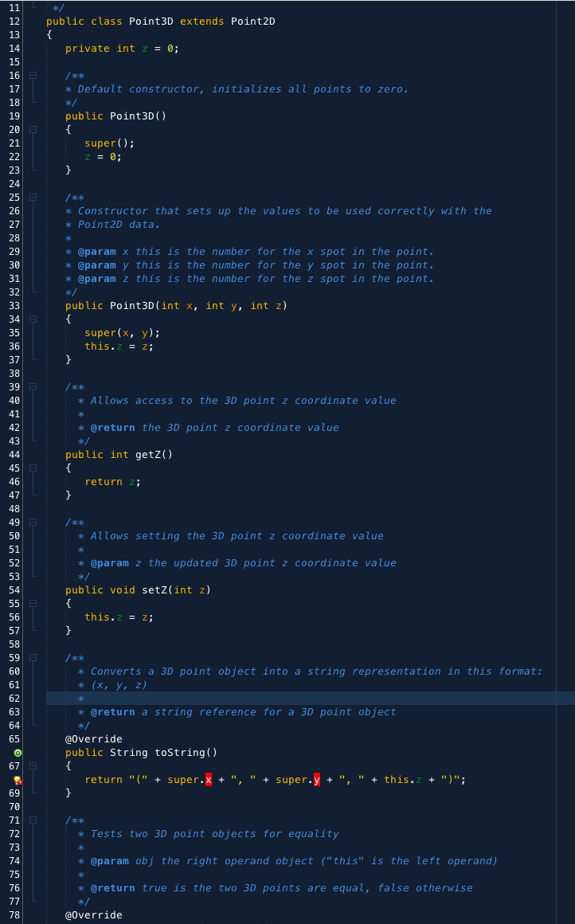The width and height of the screenshot is (575, 924).
Task: Click the class name Point3D in declaration
Action: click(151, 22)
